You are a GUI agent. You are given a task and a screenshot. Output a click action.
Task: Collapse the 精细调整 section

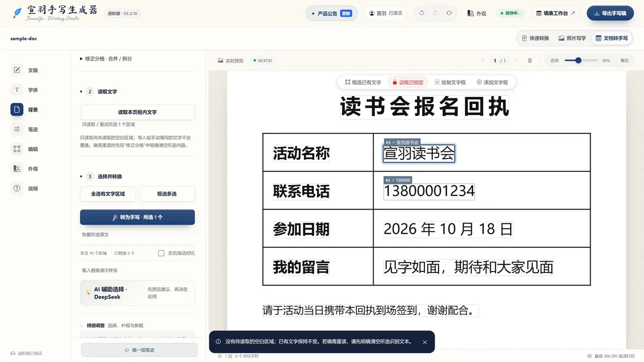point(112,325)
